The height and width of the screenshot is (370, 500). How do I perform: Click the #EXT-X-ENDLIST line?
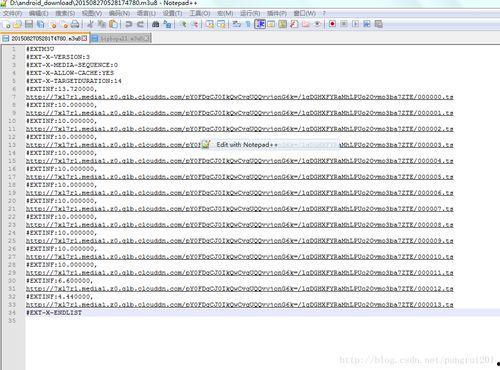[x=54, y=313]
